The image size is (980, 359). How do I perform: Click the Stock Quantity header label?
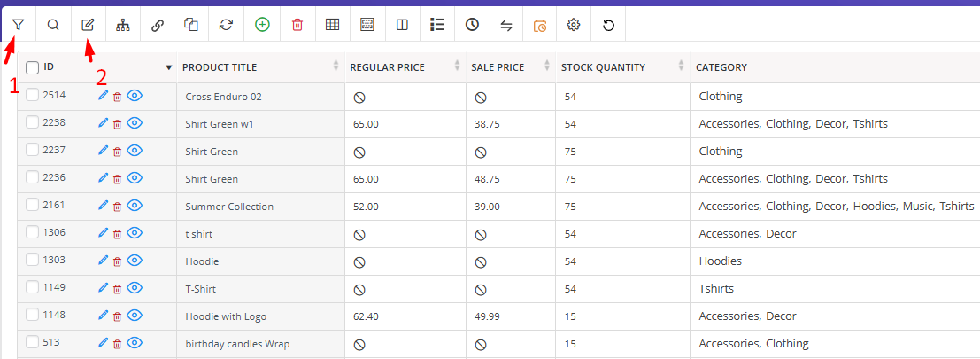(603, 67)
